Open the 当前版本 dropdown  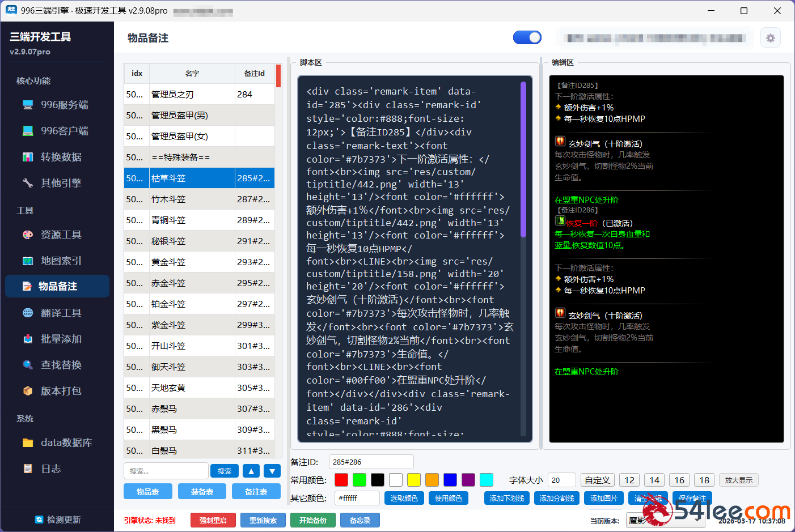(665, 520)
